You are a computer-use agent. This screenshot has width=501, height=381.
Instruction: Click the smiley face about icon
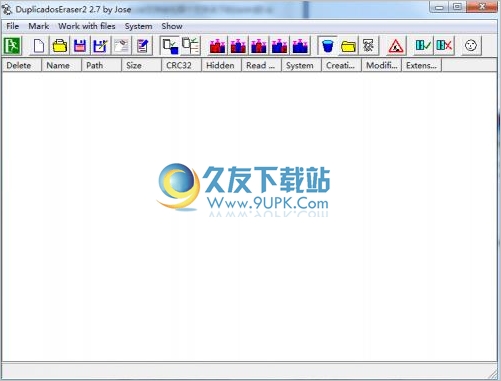pos(471,46)
